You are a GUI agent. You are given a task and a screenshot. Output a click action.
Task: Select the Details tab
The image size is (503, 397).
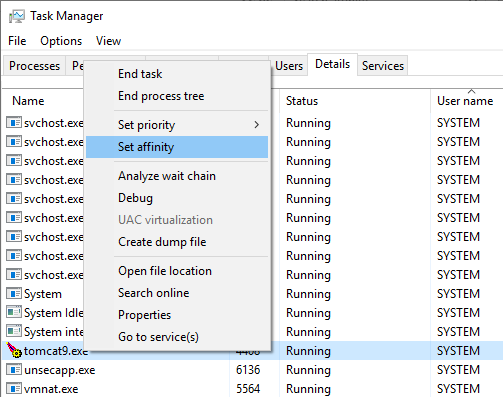[x=332, y=64]
